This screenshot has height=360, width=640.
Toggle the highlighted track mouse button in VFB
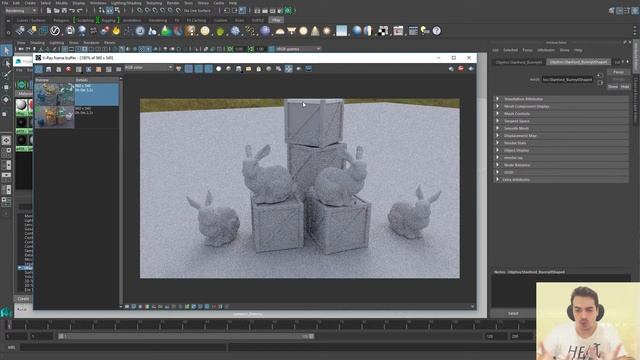tap(289, 69)
